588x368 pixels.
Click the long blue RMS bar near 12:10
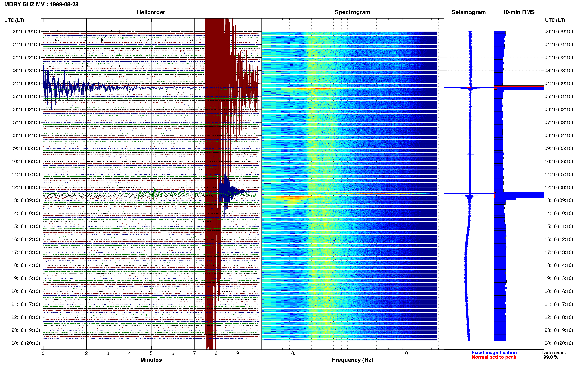click(x=519, y=195)
